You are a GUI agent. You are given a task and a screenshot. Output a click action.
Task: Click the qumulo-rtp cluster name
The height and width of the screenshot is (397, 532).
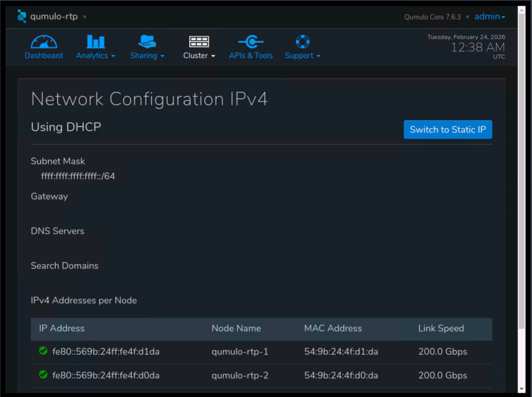(x=54, y=16)
